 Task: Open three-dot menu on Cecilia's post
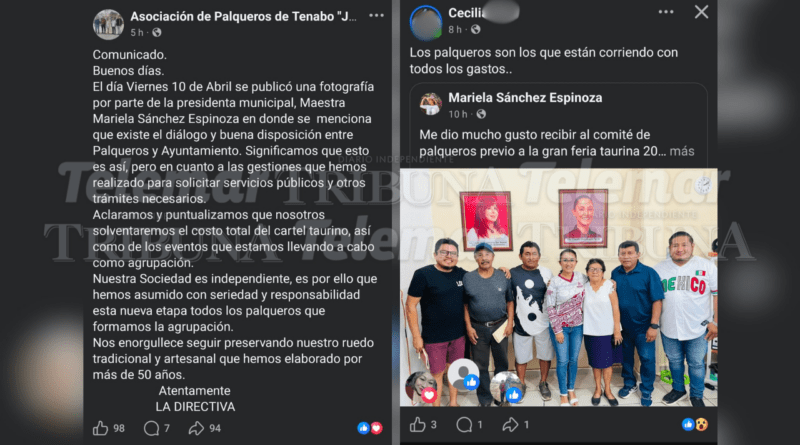pyautogui.click(x=666, y=12)
